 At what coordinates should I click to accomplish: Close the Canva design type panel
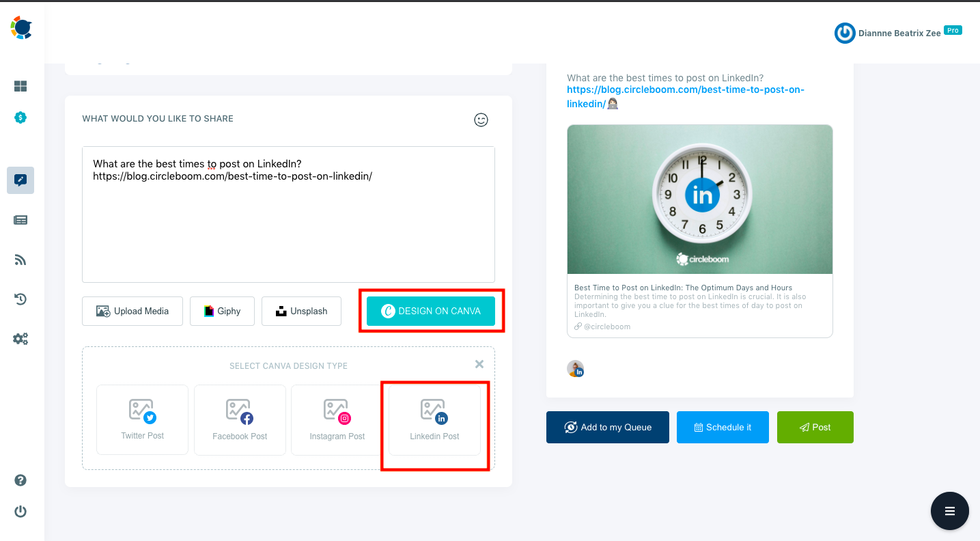tap(479, 365)
